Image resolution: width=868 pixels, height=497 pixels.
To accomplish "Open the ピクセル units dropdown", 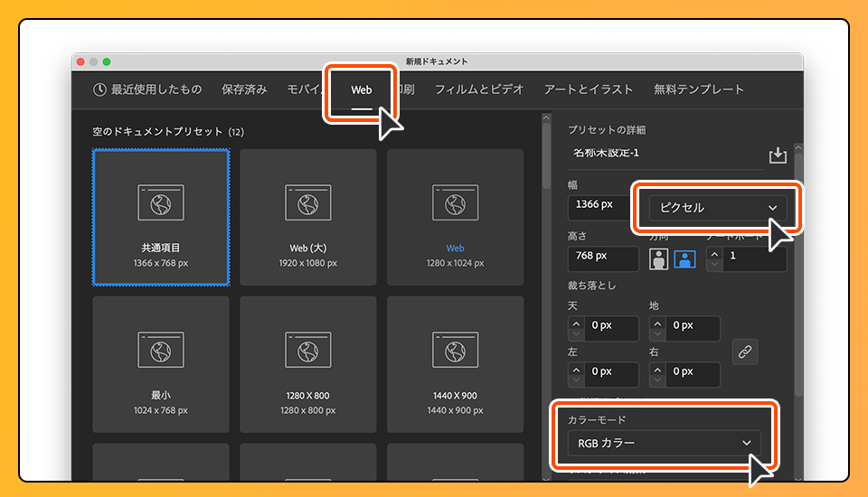I will (x=717, y=208).
